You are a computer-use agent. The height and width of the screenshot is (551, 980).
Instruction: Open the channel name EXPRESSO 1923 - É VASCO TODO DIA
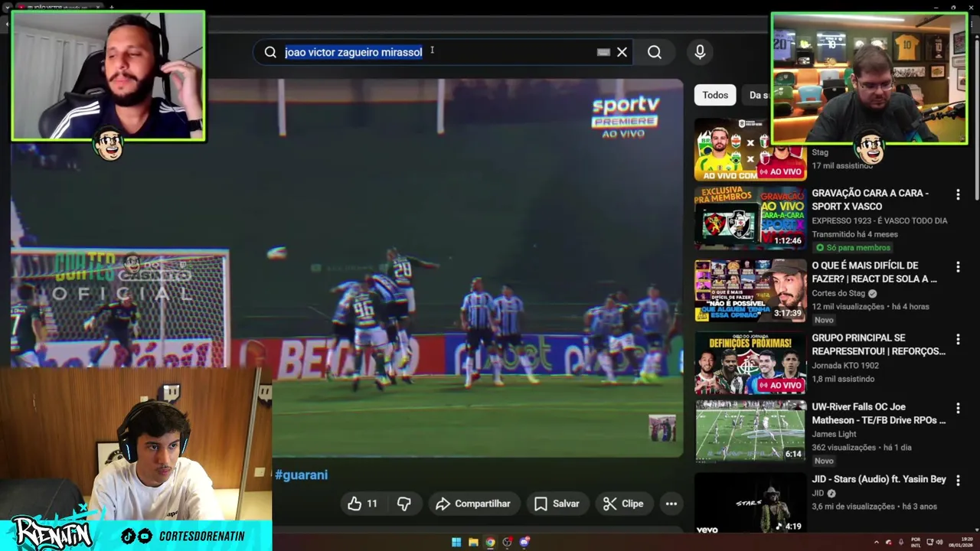880,220
